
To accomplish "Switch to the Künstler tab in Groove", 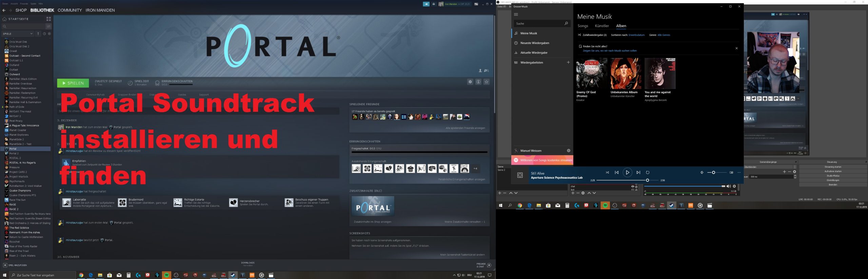I will (x=602, y=26).
